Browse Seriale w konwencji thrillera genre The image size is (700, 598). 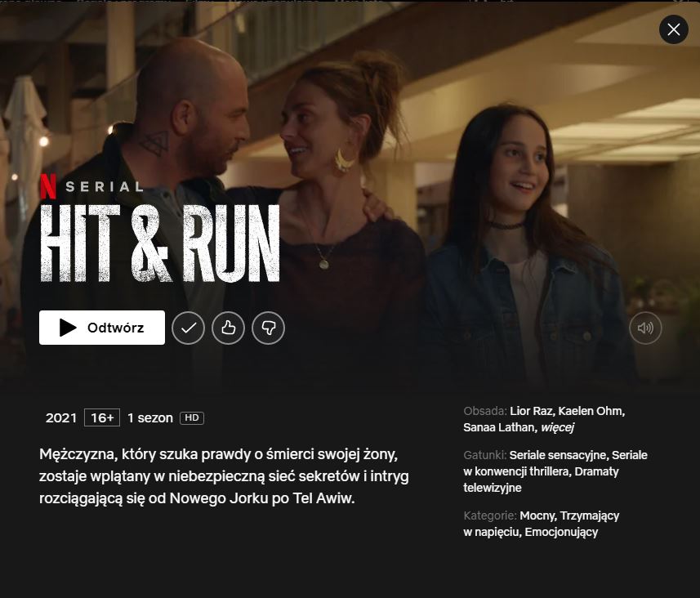[x=555, y=463]
